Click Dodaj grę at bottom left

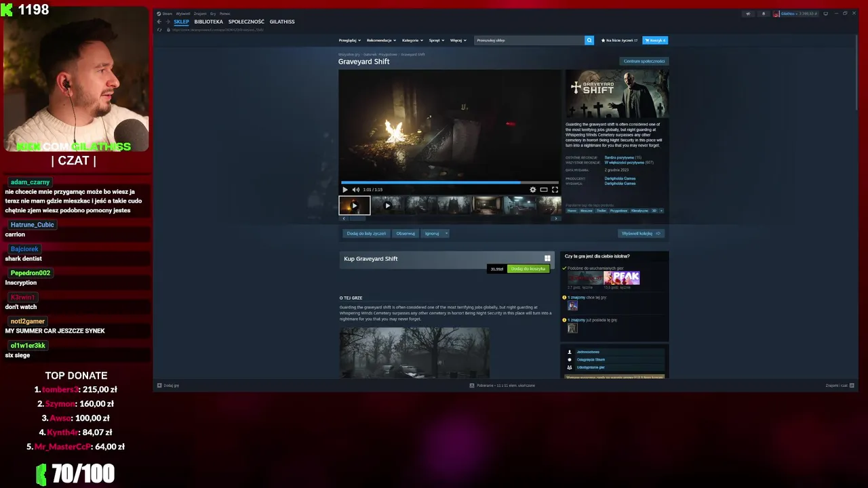tap(168, 385)
